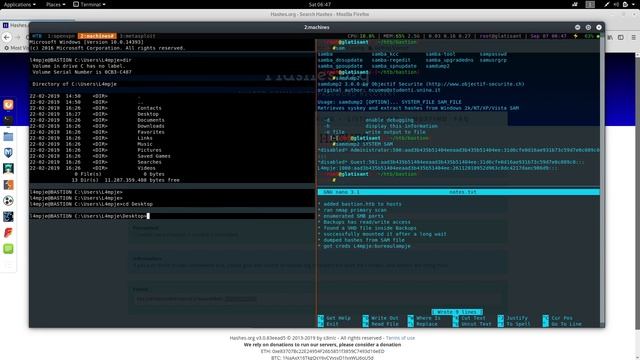Open the Firefox icon in the dock
Viewport: 640px width, 360px height.
click(x=8, y=104)
